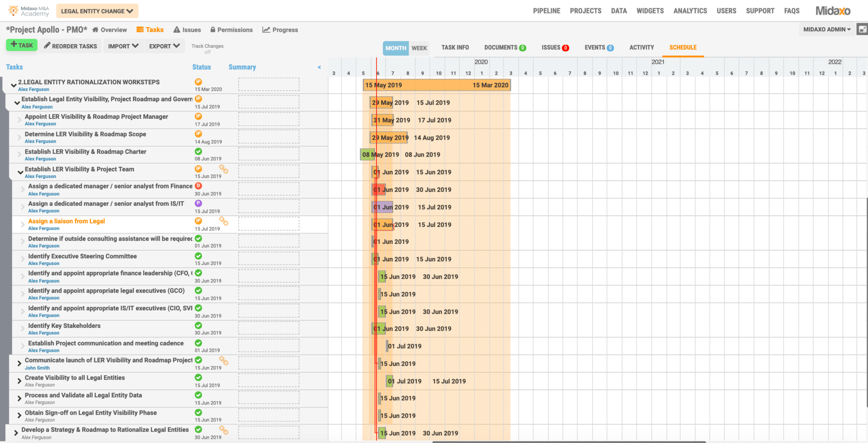Click the Progress chart icon
The image size is (868, 443).
click(x=266, y=30)
